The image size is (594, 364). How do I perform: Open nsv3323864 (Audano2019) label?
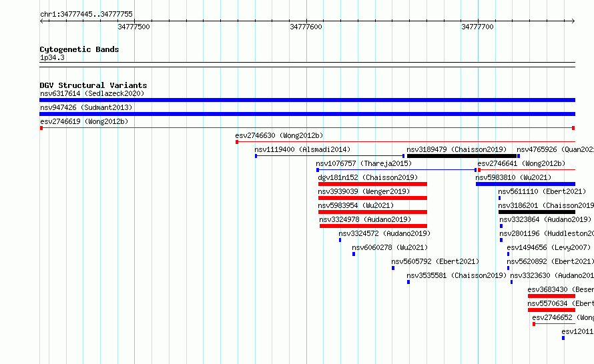coord(545,219)
